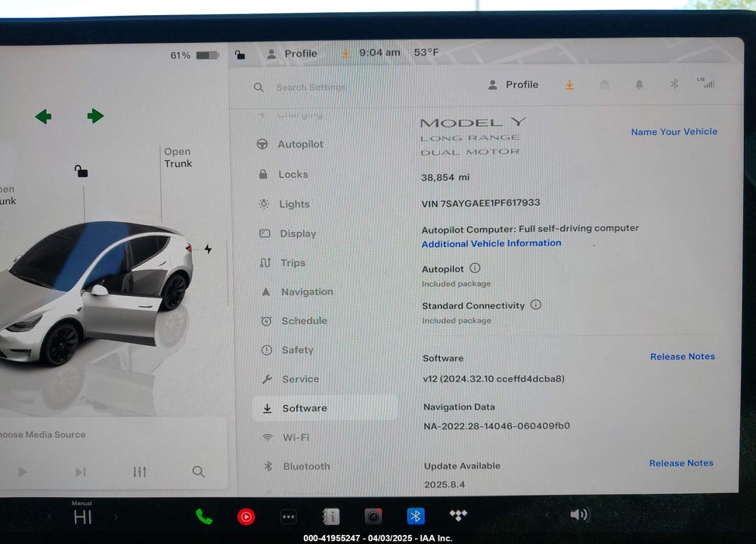Launch the red media player app in dock
Image resolution: width=756 pixels, height=544 pixels.
246,517
